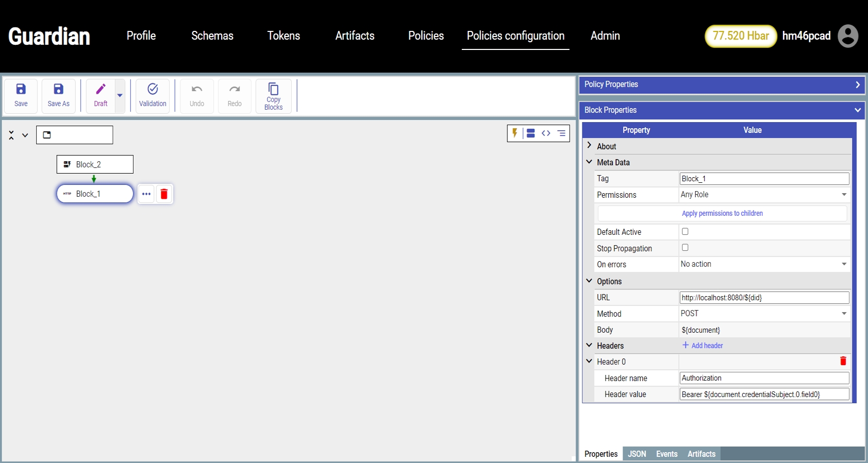Open the Permissions dropdown showing Any Role

[x=763, y=195]
